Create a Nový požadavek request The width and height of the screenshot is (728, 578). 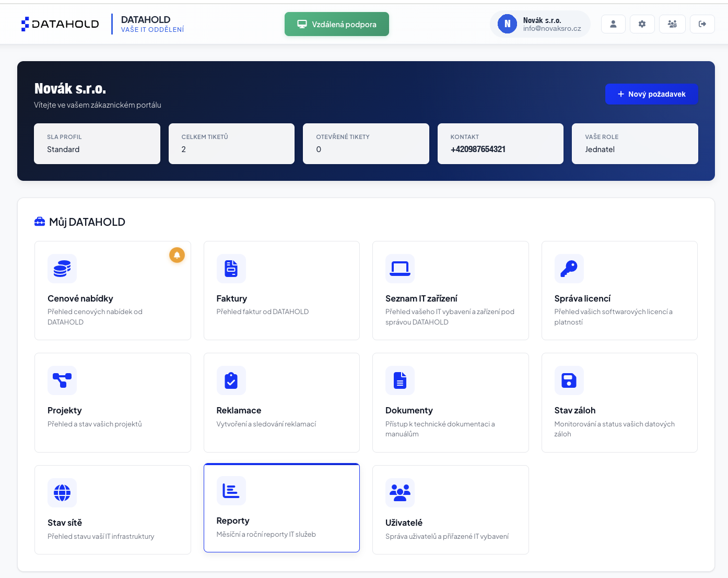pyautogui.click(x=652, y=94)
